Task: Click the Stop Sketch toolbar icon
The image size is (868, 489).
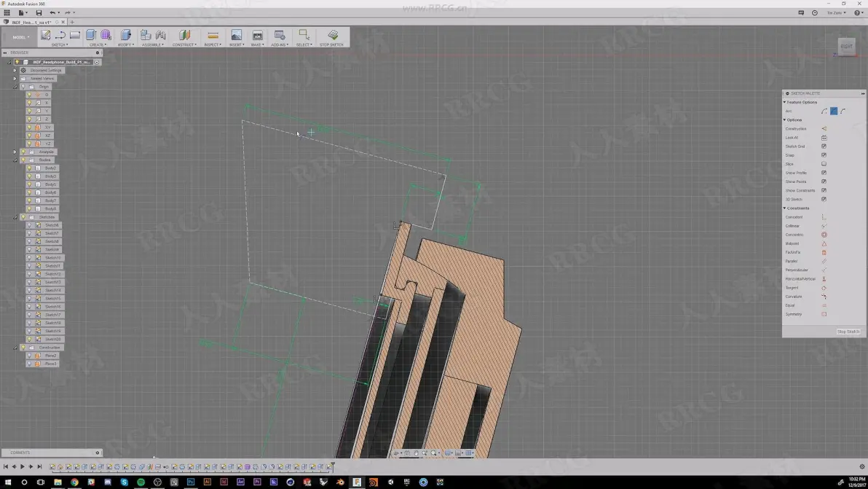Action: [x=332, y=35]
